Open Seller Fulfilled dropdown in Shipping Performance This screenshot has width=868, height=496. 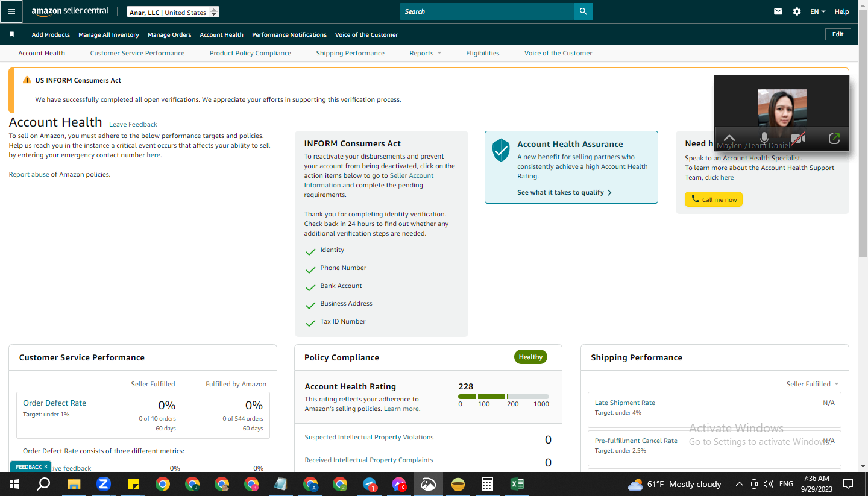[813, 384]
